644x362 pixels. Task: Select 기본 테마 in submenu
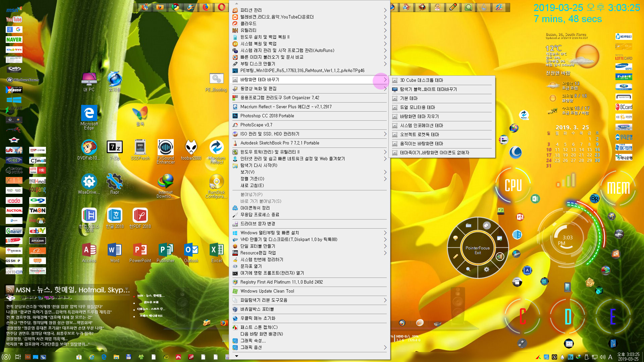[442, 98]
